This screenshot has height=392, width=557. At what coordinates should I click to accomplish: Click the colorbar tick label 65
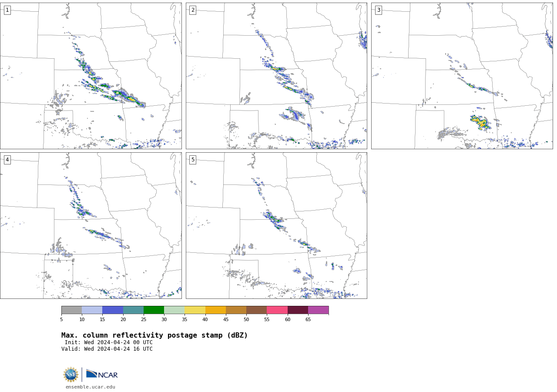click(308, 320)
